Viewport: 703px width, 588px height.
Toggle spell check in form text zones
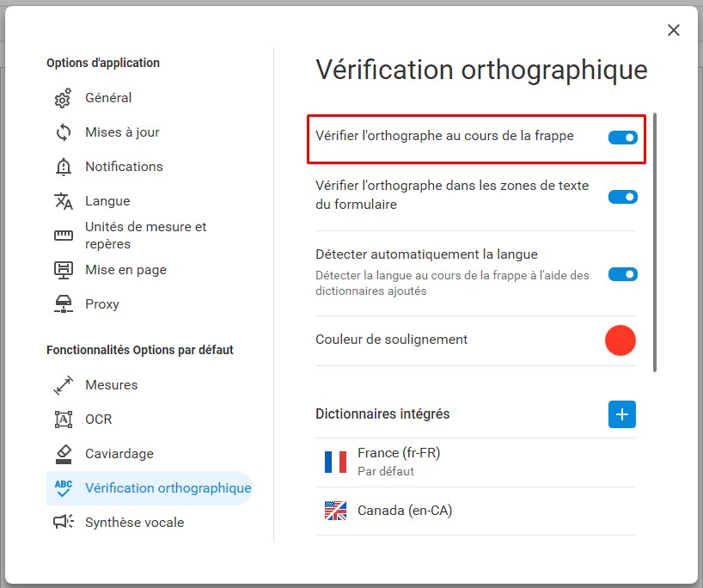point(623,197)
